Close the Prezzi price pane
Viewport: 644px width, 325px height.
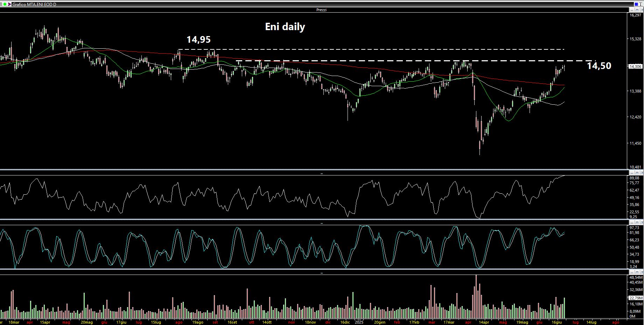pyautogui.click(x=642, y=10)
